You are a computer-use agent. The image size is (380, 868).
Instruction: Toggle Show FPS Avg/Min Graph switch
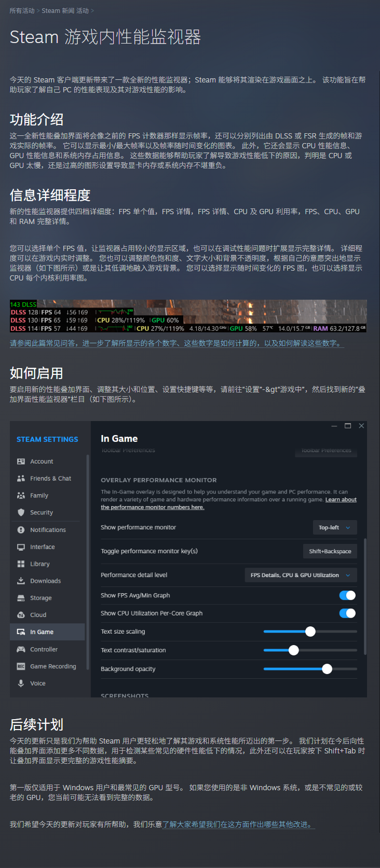pyautogui.click(x=347, y=595)
